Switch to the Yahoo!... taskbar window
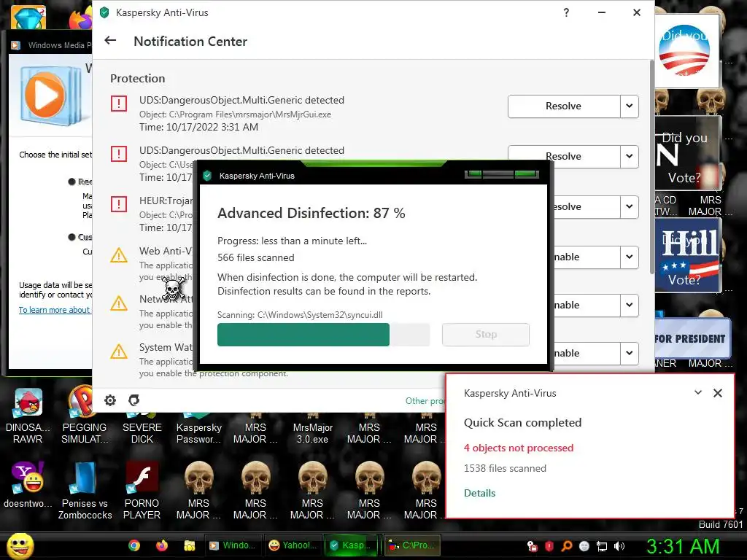747x560 pixels. pos(292,545)
